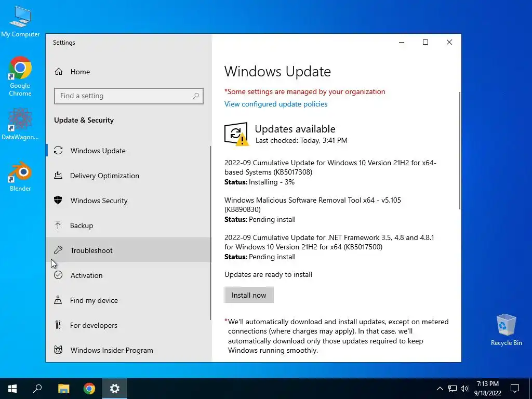Click the KB5017308 cumulative update entry
The height and width of the screenshot is (399, 532).
point(330,172)
